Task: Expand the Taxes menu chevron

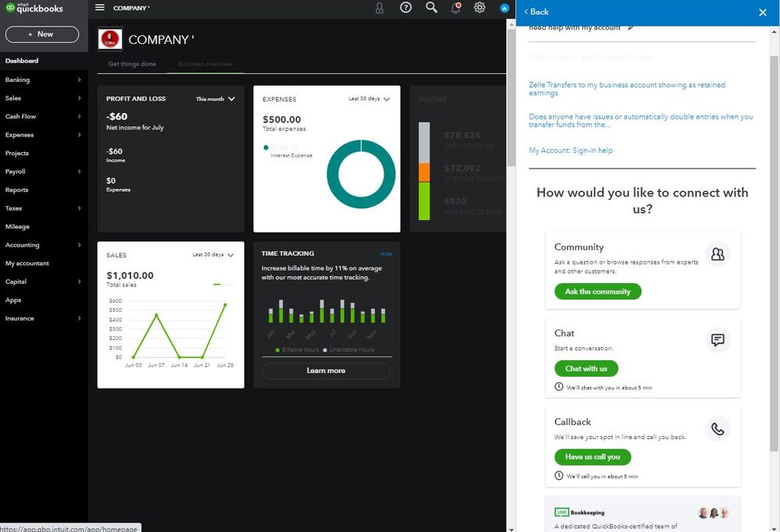Action: [x=79, y=208]
